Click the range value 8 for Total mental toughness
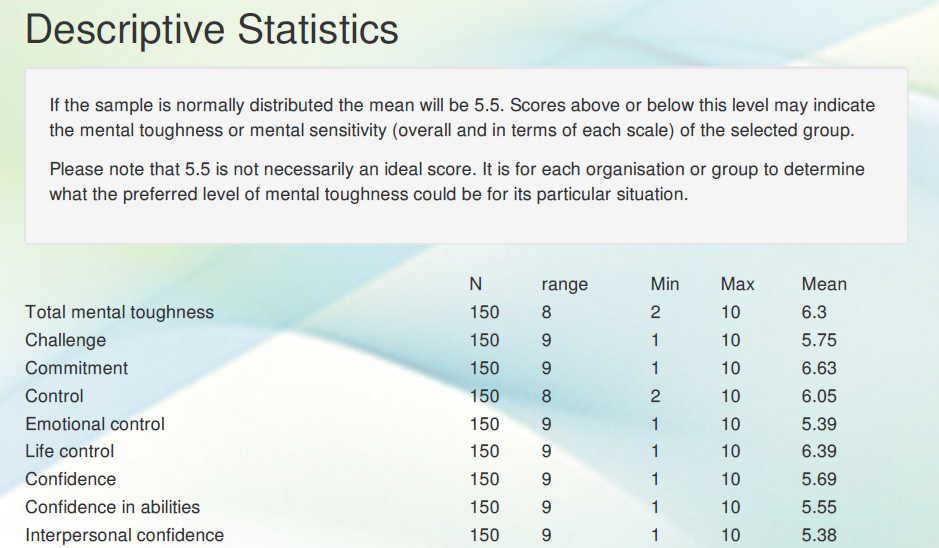 [546, 312]
